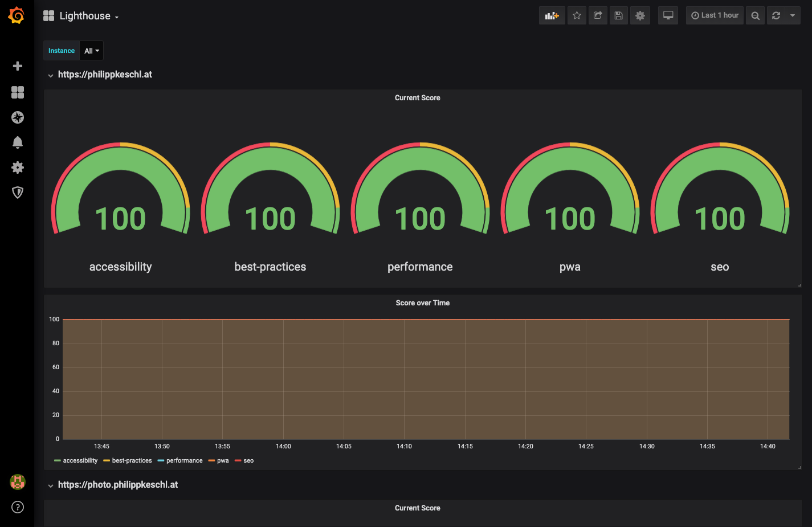The height and width of the screenshot is (527, 812).
Task: Open the Grafana home logo
Action: [x=17, y=15]
